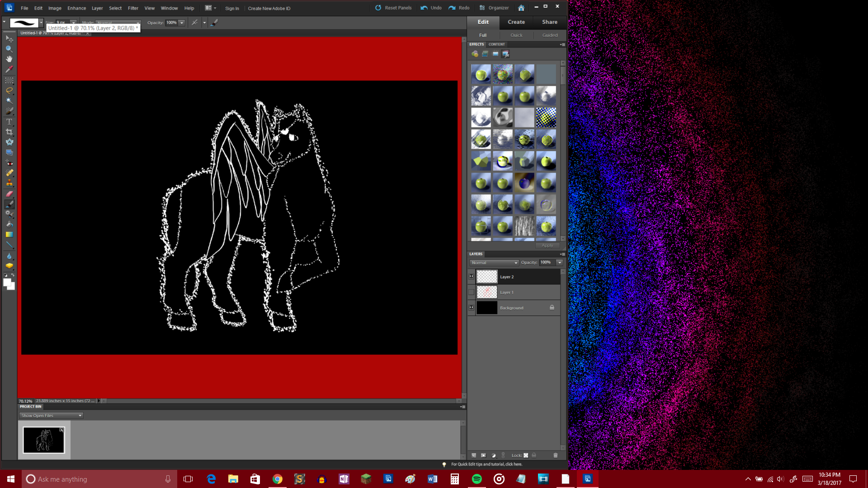
Task: Select the Gradient tool
Action: click(x=9, y=235)
